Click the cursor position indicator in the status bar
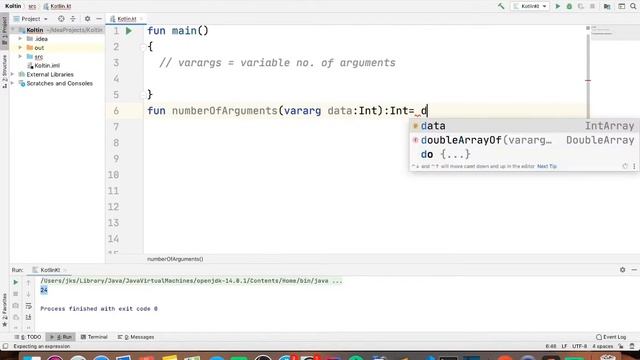The width and height of the screenshot is (640, 360). coord(551,346)
